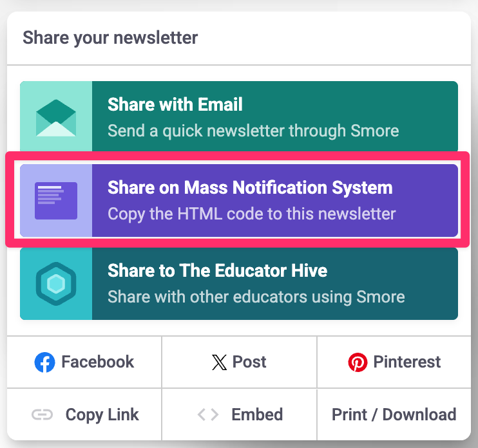The width and height of the screenshot is (478, 448).
Task: Click the Copy Link text
Action: coord(102,415)
